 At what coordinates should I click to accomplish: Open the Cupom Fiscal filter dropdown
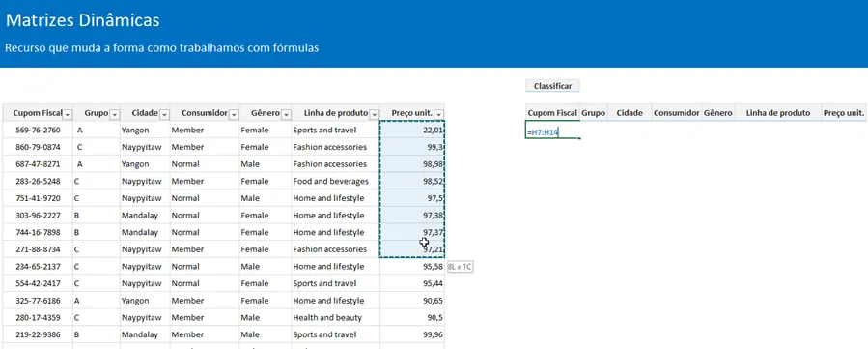(x=68, y=115)
